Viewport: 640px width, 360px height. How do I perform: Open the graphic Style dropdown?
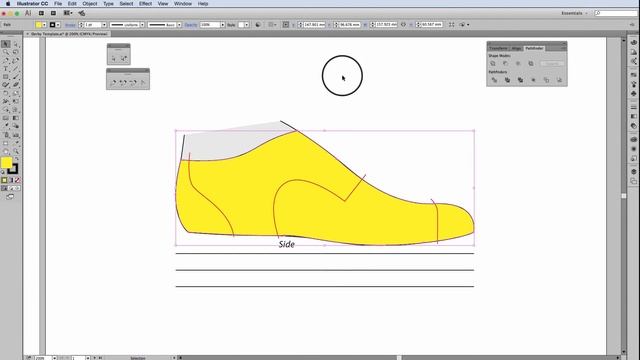point(247,24)
